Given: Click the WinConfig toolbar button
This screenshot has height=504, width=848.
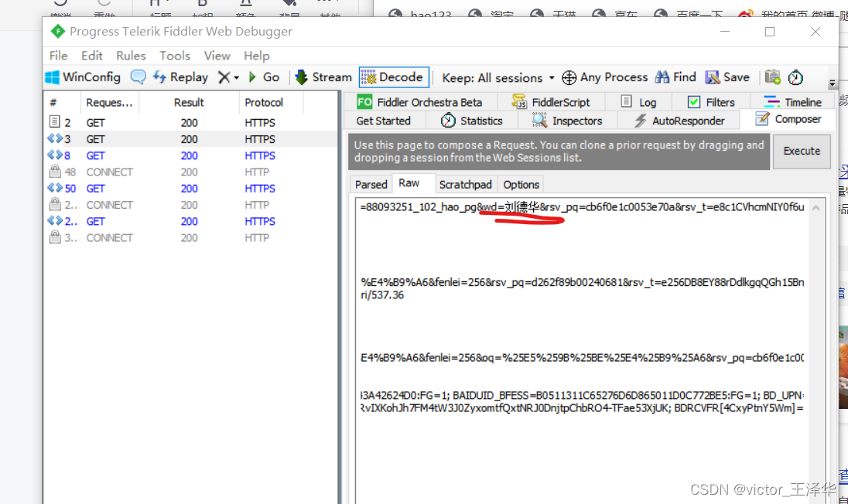Looking at the screenshot, I should coord(83,77).
